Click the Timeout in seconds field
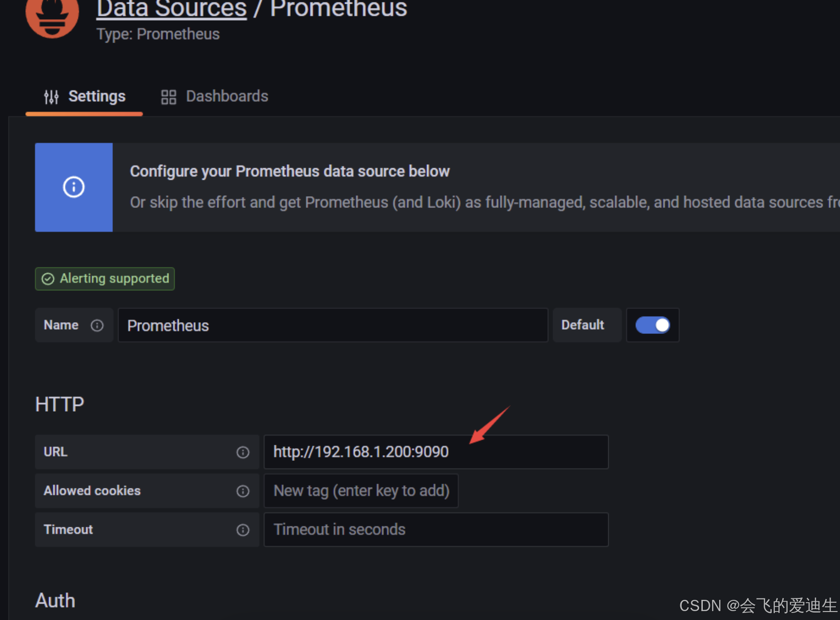840x620 pixels. 436,530
